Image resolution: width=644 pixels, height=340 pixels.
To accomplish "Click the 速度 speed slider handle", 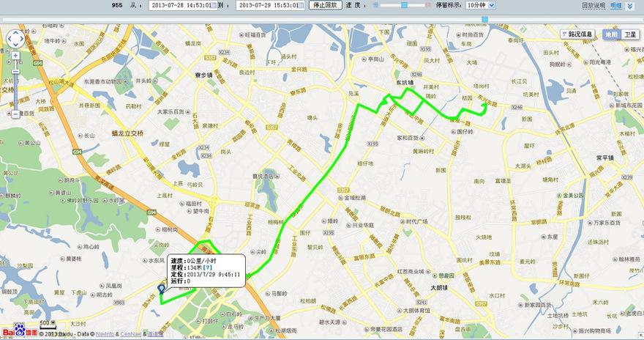I will [404, 5].
